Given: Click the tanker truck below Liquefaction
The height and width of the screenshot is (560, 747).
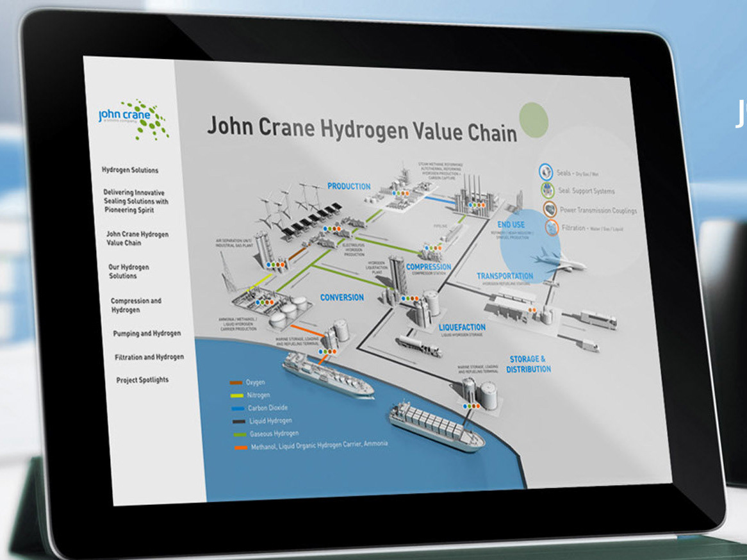Looking at the screenshot, I should click(x=419, y=345).
